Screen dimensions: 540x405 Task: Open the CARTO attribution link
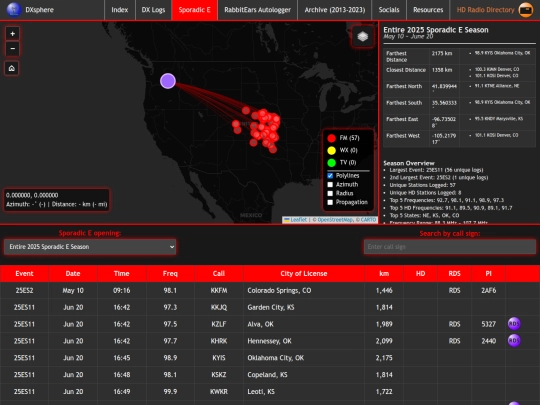368,220
